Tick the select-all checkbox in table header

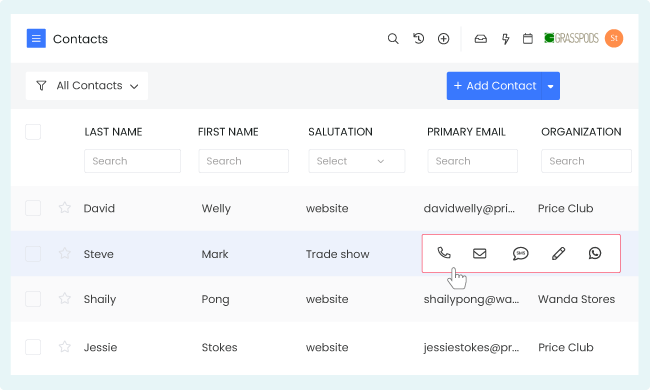coord(33,132)
